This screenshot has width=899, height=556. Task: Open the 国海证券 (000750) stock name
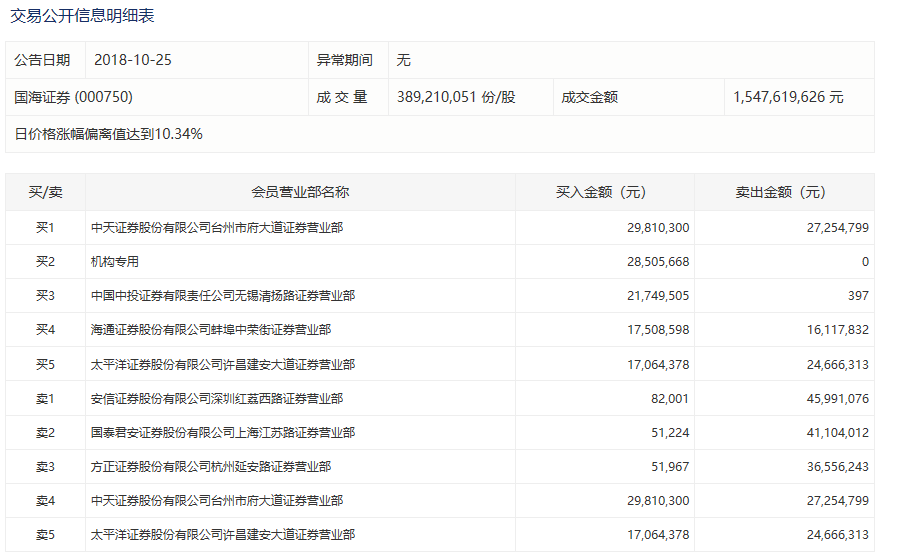(73, 97)
